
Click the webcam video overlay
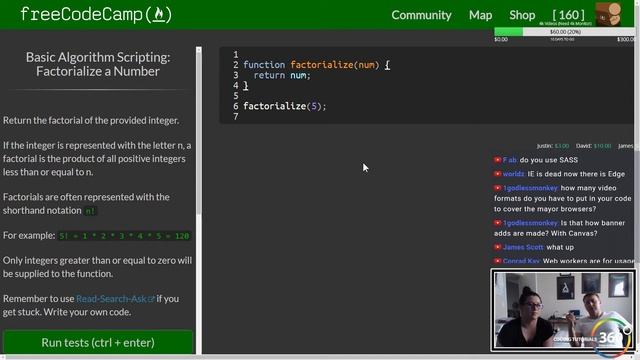tap(563, 310)
